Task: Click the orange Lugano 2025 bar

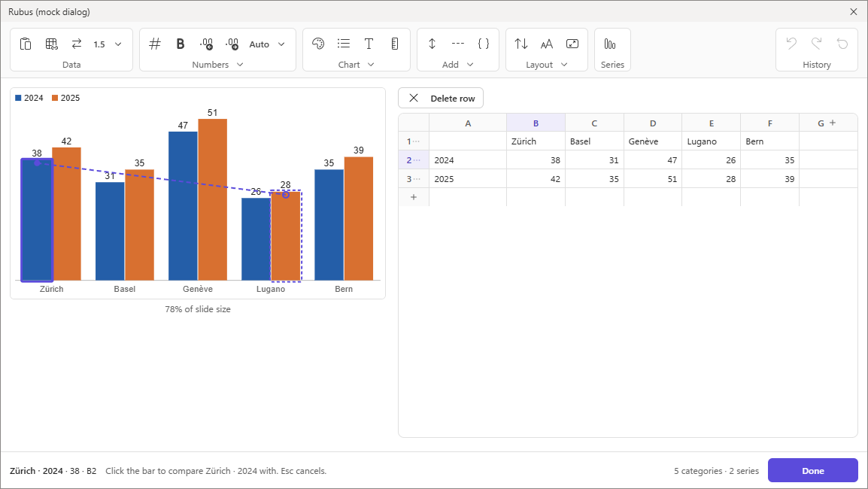Action: click(286, 236)
